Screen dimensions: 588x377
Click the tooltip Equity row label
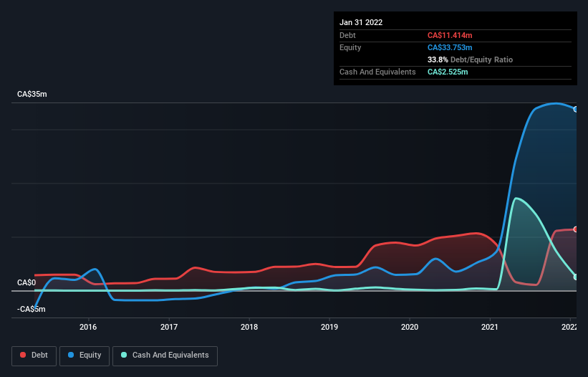click(350, 47)
